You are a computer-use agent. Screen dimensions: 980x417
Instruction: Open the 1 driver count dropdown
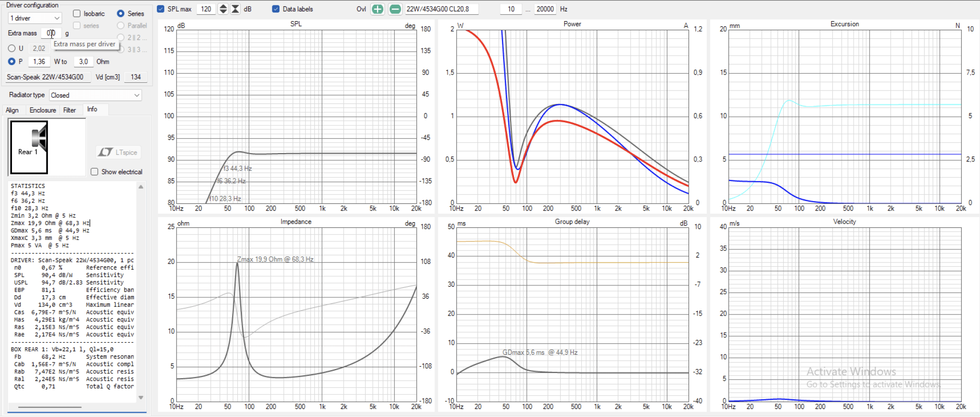point(35,18)
